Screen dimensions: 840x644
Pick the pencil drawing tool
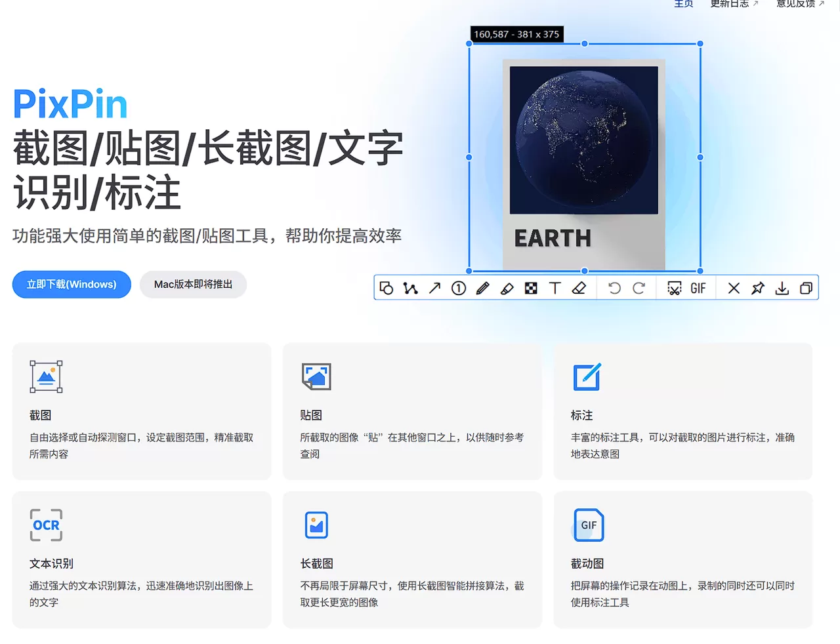[482, 287]
